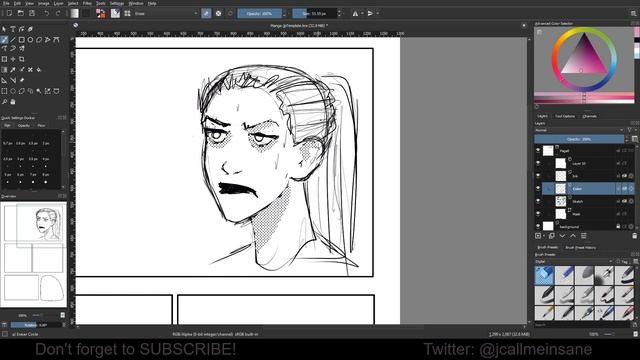
Task: Open vertical mirror options arrow
Action: click(x=377, y=13)
